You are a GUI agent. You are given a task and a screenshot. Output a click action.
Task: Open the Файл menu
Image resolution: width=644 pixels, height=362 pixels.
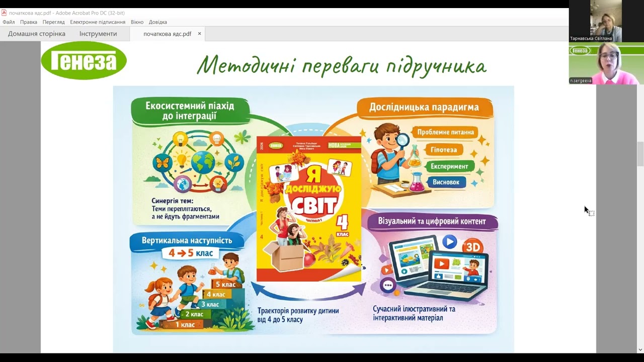tap(9, 22)
